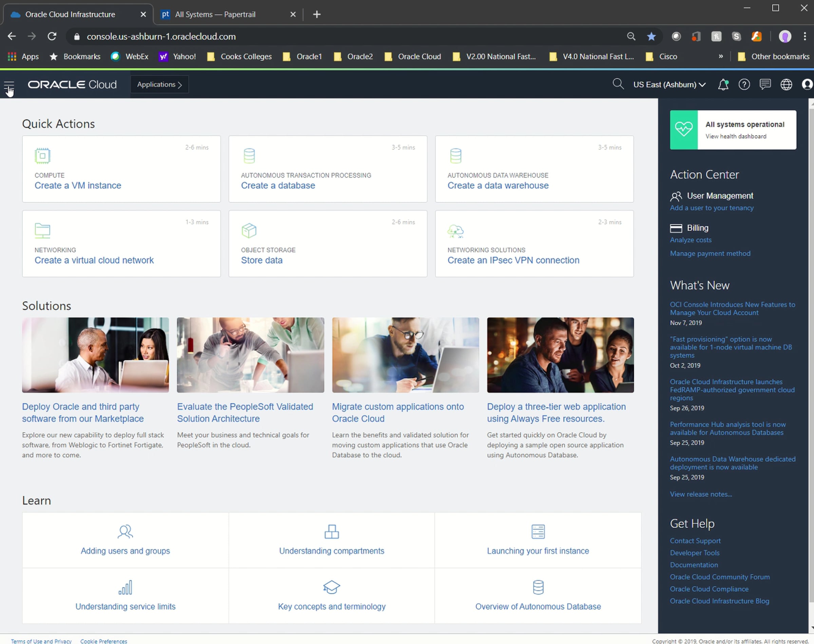This screenshot has width=814, height=644.
Task: Bookmark this page with the star icon
Action: (x=651, y=37)
